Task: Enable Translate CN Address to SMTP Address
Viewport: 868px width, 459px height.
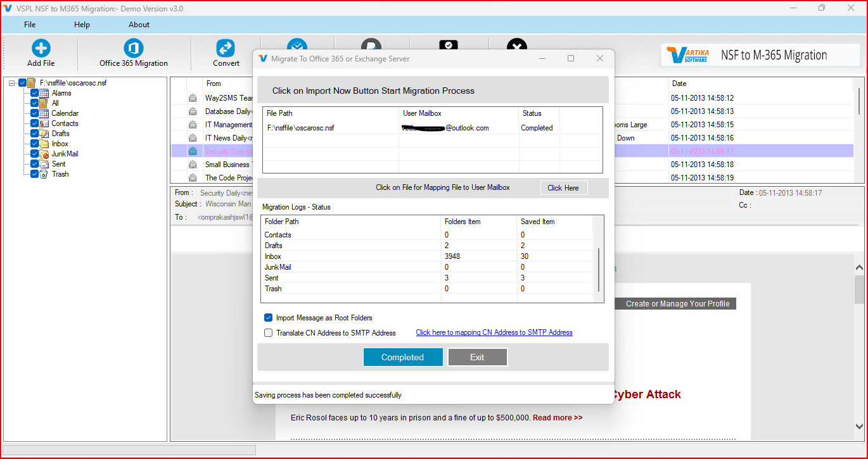Action: click(x=269, y=332)
